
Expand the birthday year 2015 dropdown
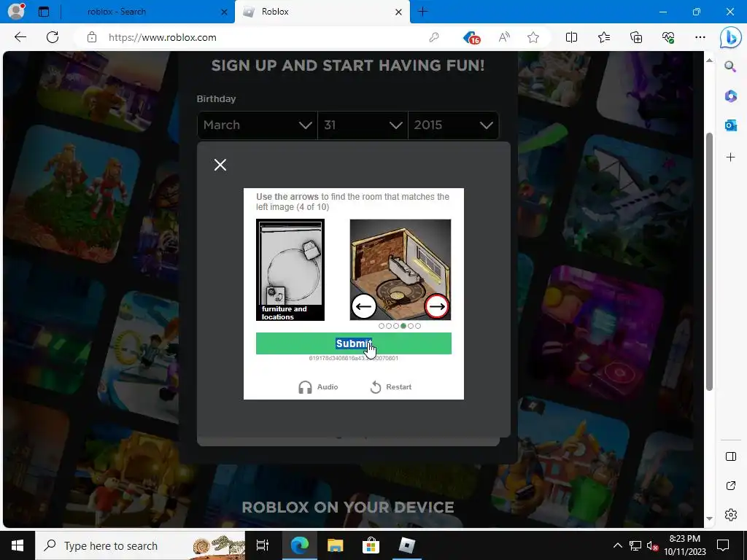point(453,125)
